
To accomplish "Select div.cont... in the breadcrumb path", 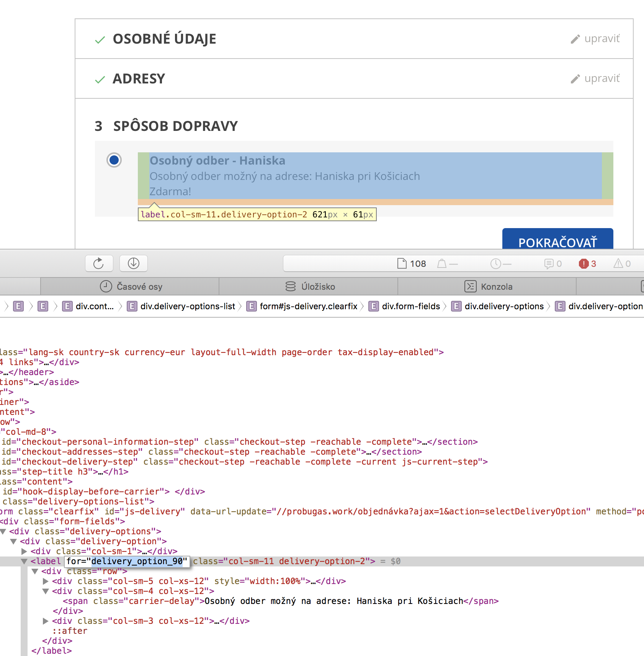I will pos(88,306).
